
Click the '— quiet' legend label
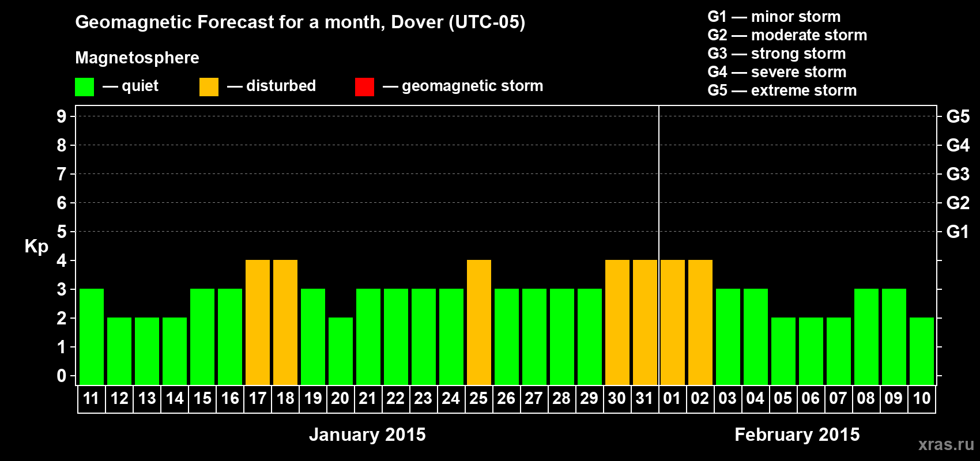130,86
